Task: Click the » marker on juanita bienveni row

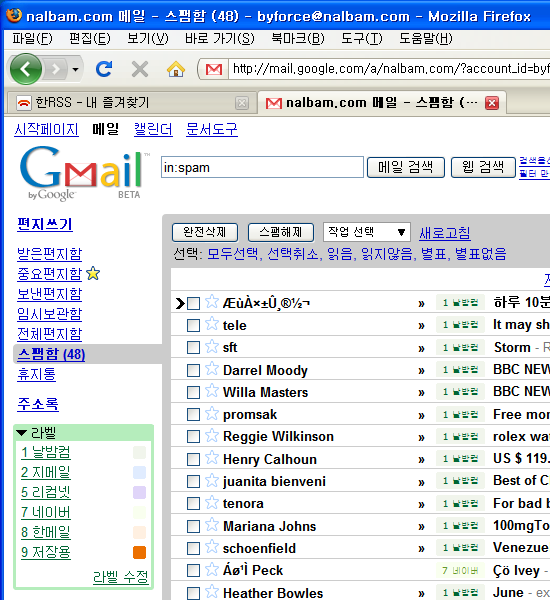Action: pyautogui.click(x=421, y=483)
